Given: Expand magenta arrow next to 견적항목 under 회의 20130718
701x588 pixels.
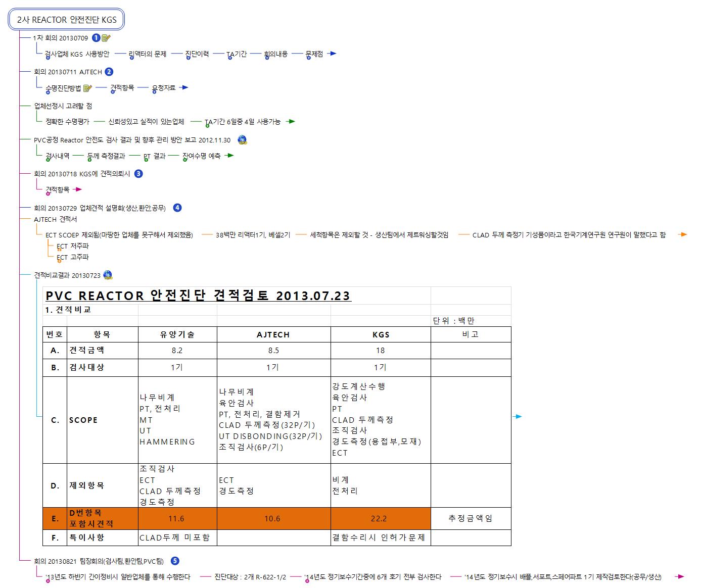Looking at the screenshot, I should click(x=77, y=190).
